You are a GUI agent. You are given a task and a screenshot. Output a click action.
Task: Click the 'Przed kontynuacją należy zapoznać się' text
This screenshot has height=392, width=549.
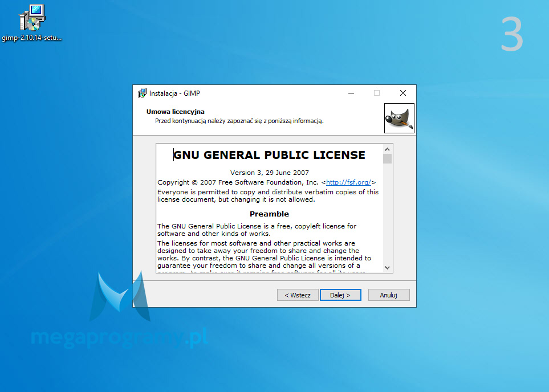point(239,121)
